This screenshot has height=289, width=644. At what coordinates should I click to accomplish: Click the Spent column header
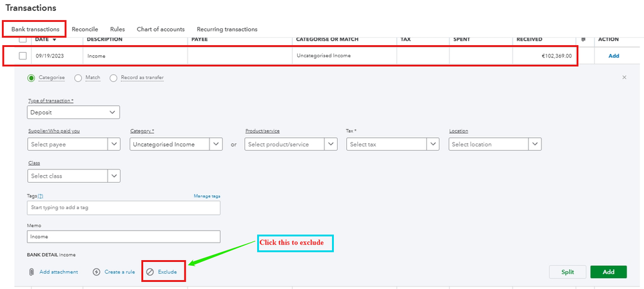(x=462, y=39)
